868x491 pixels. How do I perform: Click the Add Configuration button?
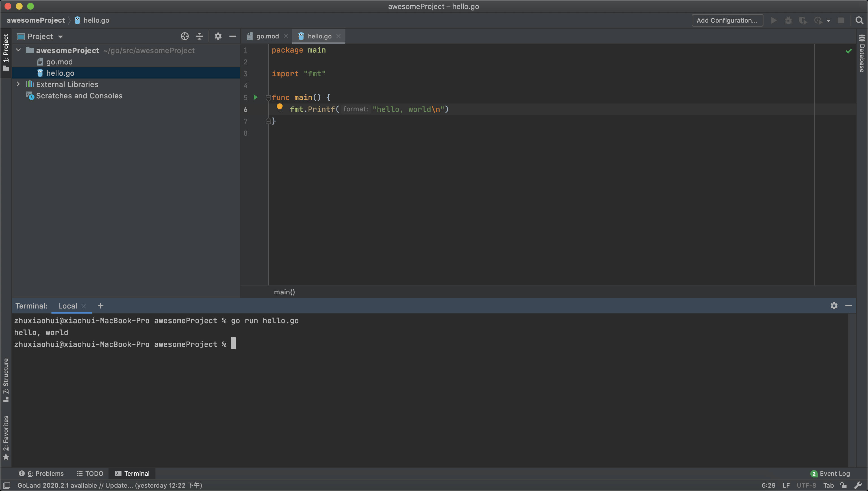[727, 20]
